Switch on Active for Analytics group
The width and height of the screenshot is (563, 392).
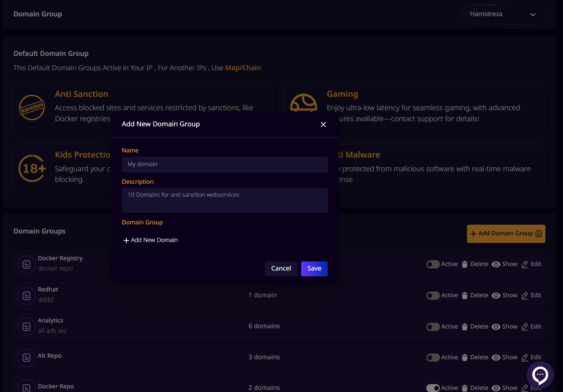(x=433, y=327)
